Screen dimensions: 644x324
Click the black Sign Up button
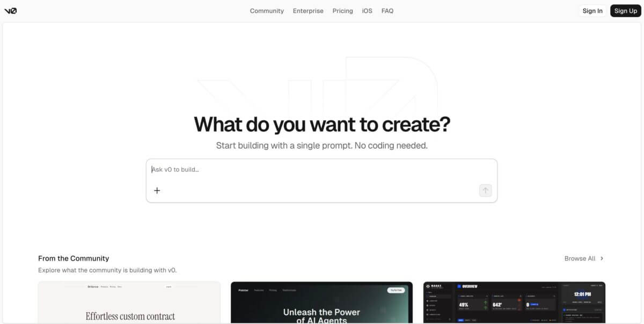[626, 11]
